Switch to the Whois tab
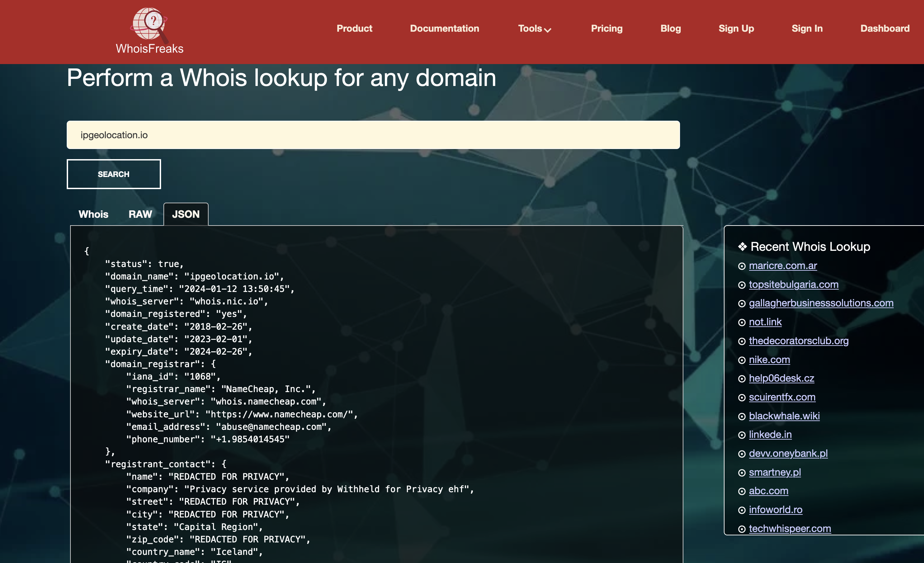Viewport: 924px width, 563px height. tap(93, 214)
